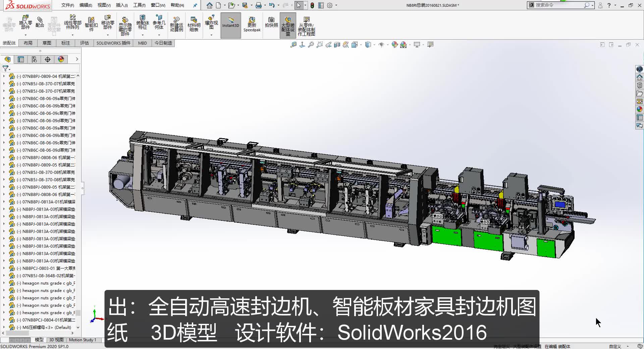The image size is (644, 349).
Task: Open the FeatureManager filter dropdown arrow
Action: (x=9, y=69)
